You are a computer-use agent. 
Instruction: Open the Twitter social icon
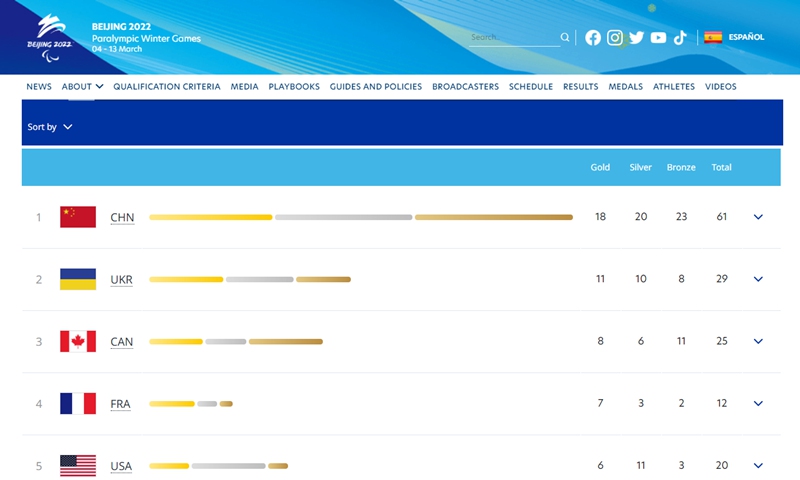point(636,37)
